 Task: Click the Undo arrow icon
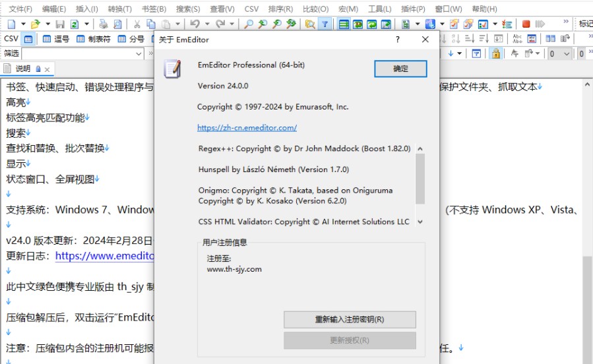pos(195,24)
